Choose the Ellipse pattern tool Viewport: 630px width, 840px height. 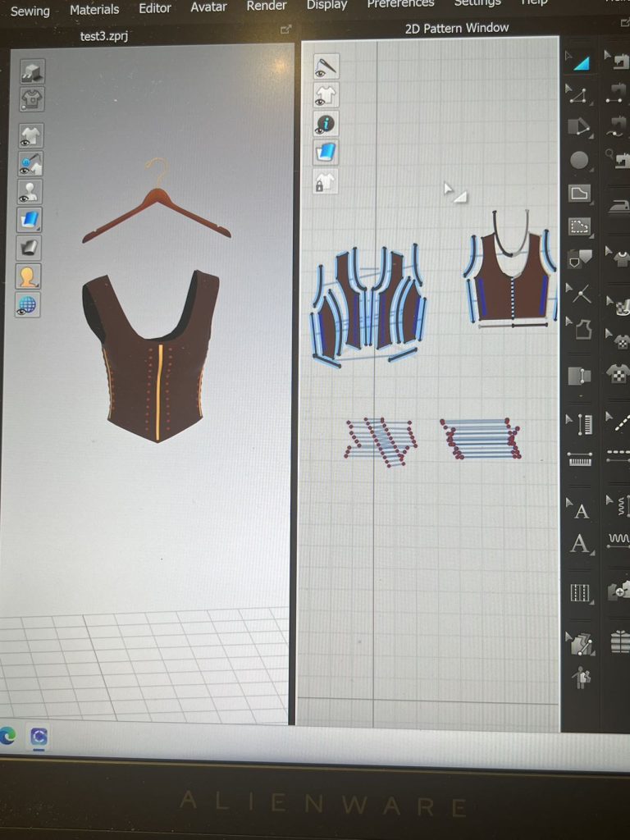(x=580, y=161)
